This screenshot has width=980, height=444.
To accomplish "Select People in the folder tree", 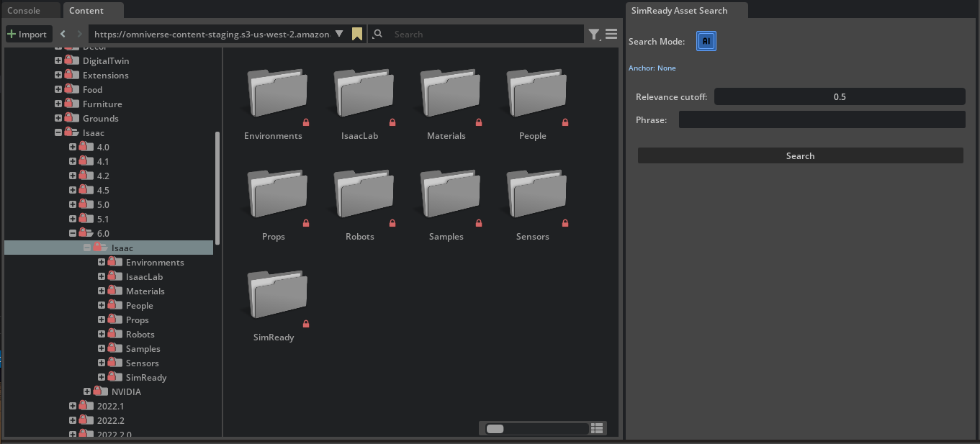I will [140, 306].
